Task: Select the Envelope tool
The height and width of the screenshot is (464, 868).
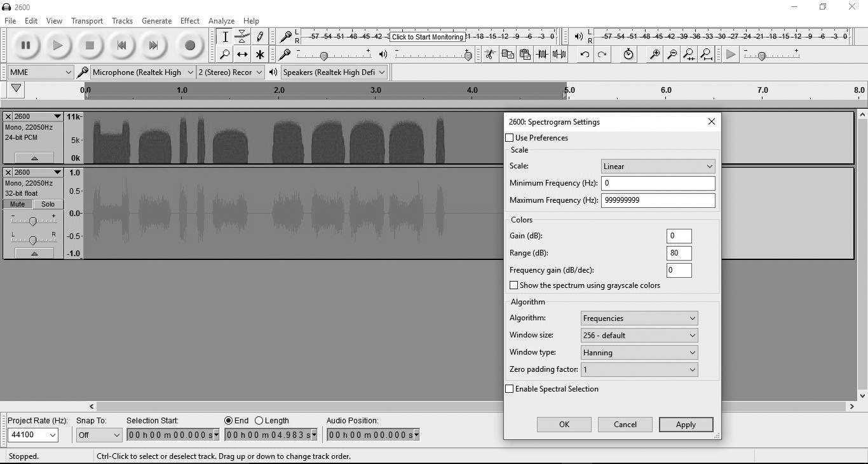Action: (x=242, y=37)
